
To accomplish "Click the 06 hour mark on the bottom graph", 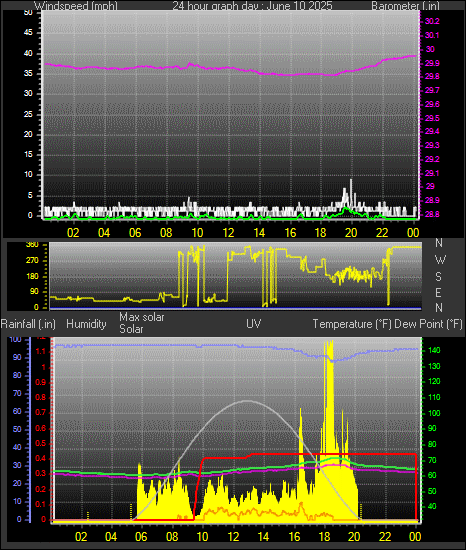I will tap(141, 537).
